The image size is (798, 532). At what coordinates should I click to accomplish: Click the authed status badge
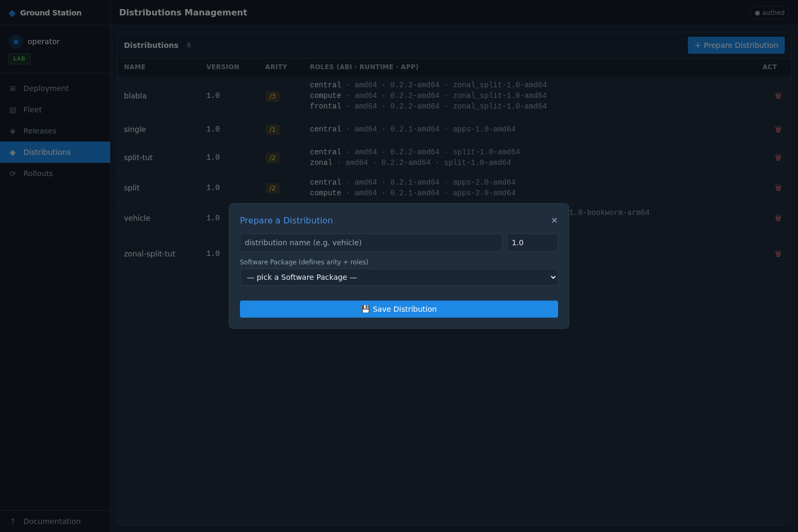click(x=769, y=13)
